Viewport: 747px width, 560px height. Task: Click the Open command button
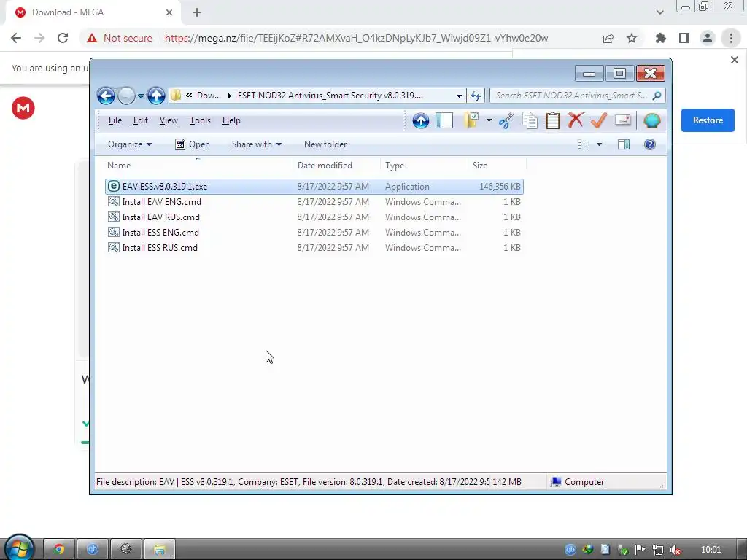[193, 144]
